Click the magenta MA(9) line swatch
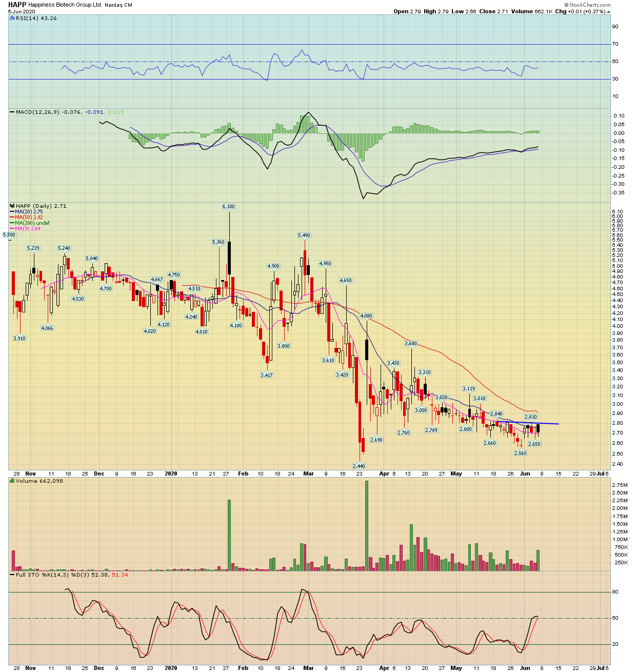 12,228
